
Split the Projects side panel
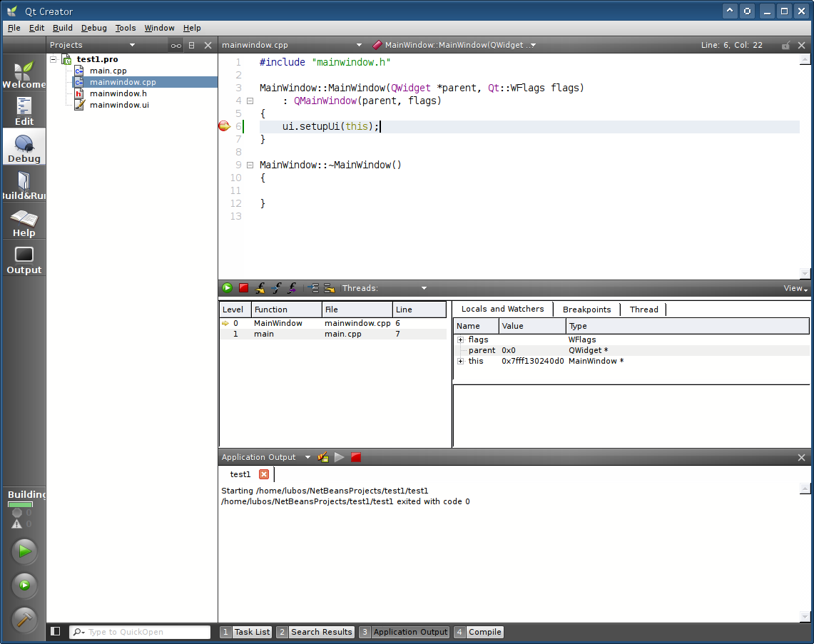click(x=192, y=45)
